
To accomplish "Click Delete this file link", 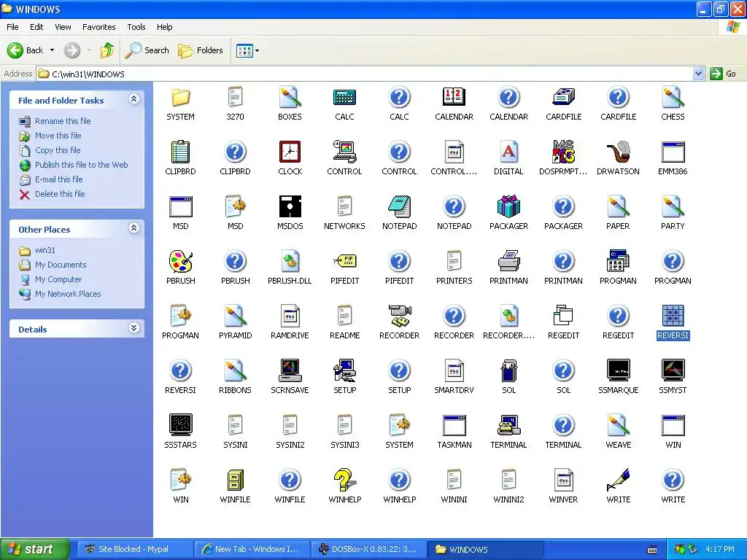I will [x=60, y=194].
